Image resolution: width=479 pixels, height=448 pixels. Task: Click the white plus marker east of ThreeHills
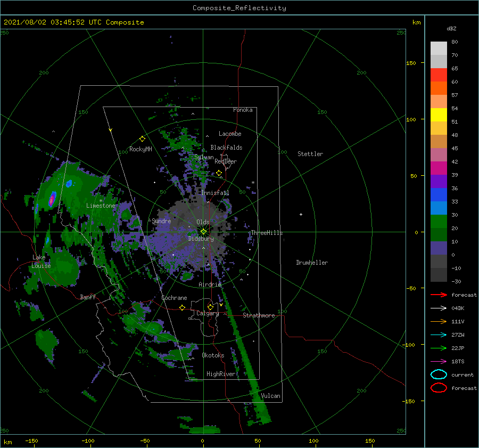[301, 214]
